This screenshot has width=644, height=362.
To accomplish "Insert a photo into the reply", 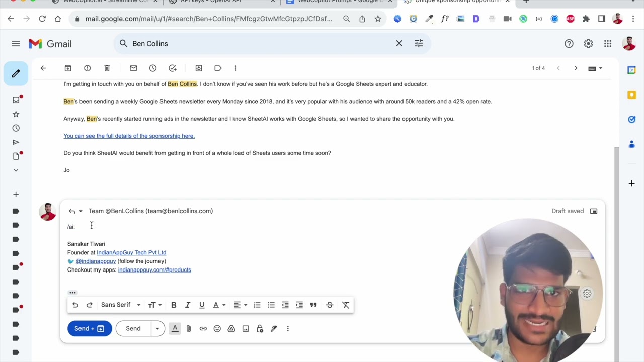I will 246,329.
